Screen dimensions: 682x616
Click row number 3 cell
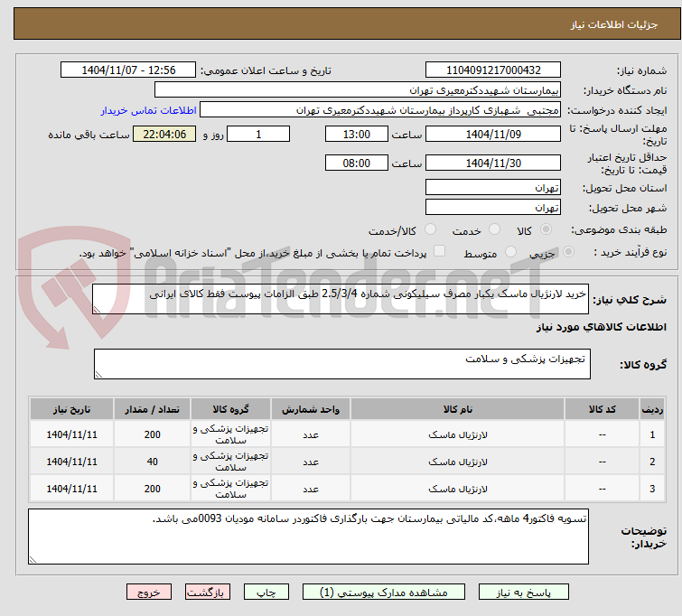(652, 489)
